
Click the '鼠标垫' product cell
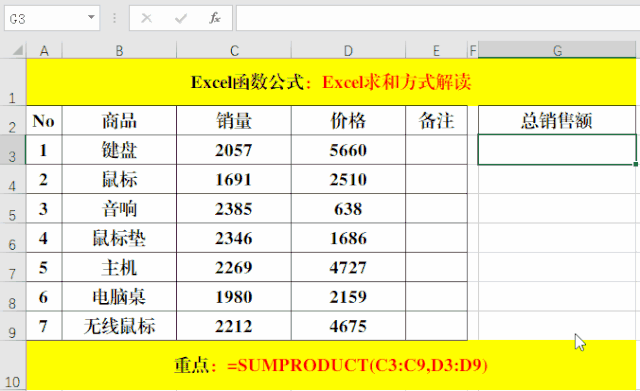119,238
